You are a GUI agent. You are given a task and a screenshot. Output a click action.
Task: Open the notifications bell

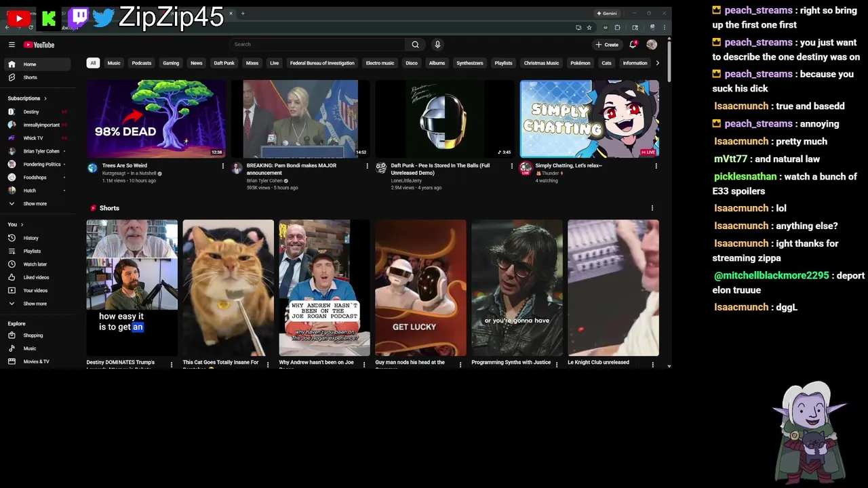coord(633,45)
